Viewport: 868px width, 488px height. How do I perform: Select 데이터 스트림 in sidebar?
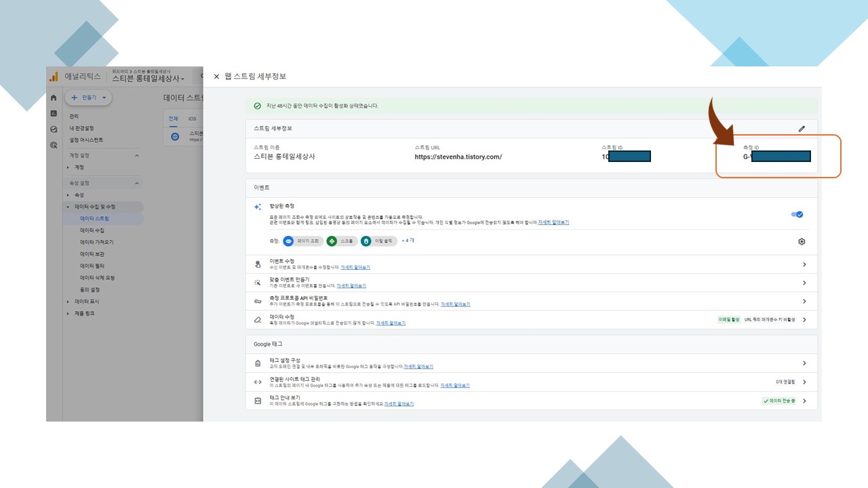(x=94, y=218)
